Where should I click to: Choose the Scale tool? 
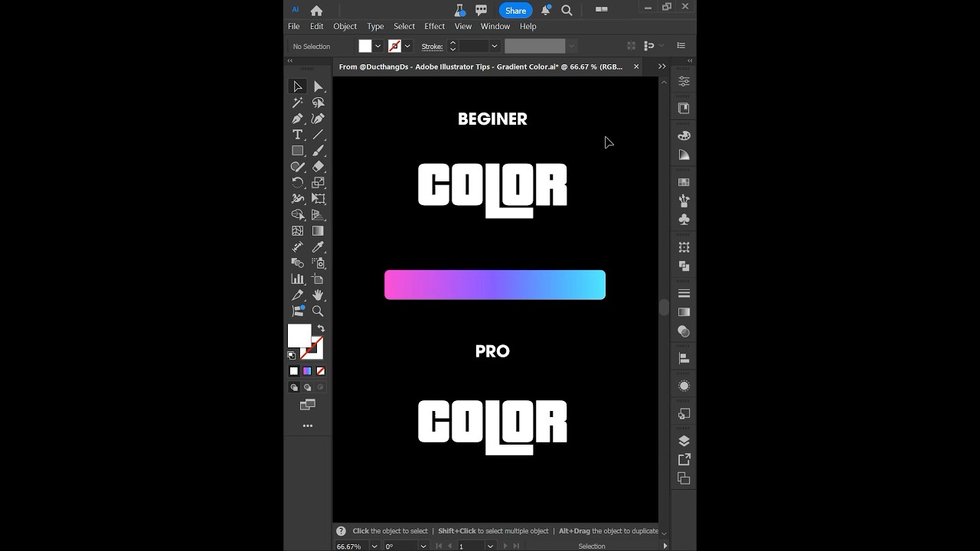pos(318,183)
